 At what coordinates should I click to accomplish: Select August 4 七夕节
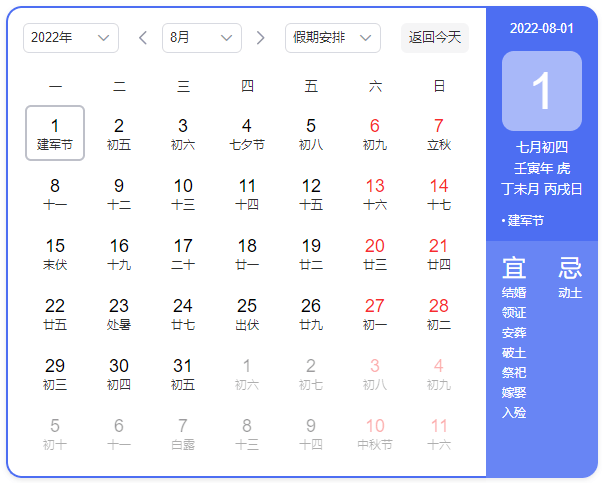click(x=247, y=133)
